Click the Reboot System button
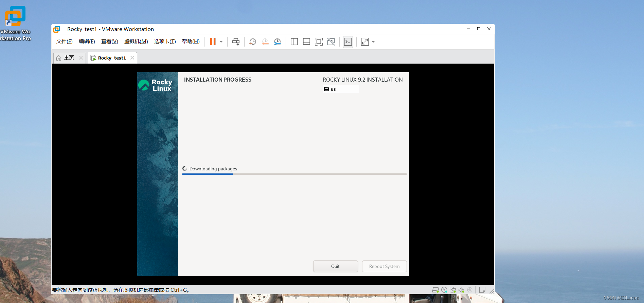This screenshot has height=303, width=644. [x=384, y=266]
